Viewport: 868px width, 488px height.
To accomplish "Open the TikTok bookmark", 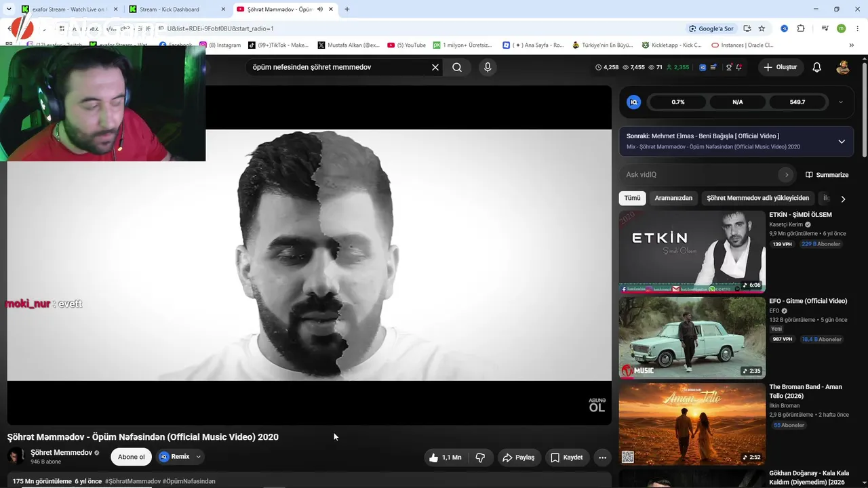I will click(279, 45).
